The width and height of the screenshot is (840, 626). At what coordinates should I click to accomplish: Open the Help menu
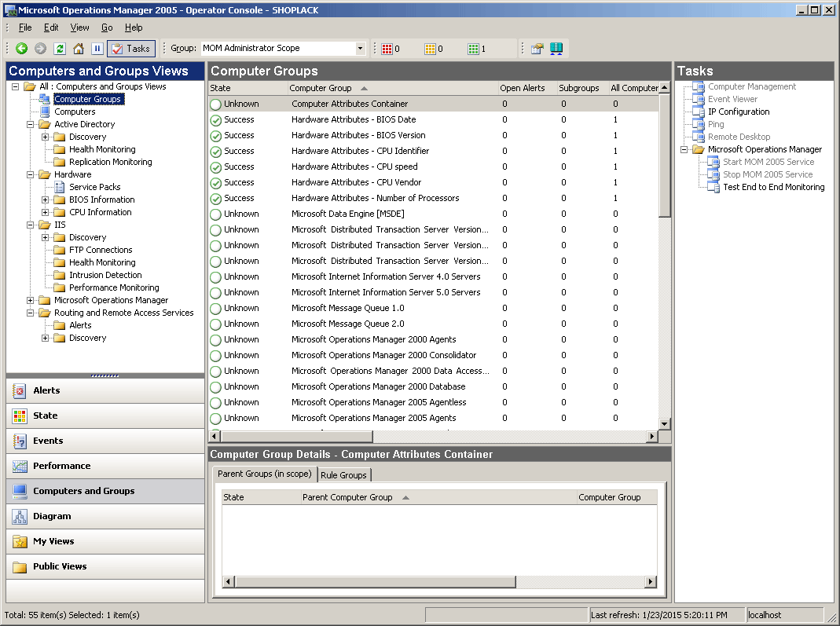[134, 27]
